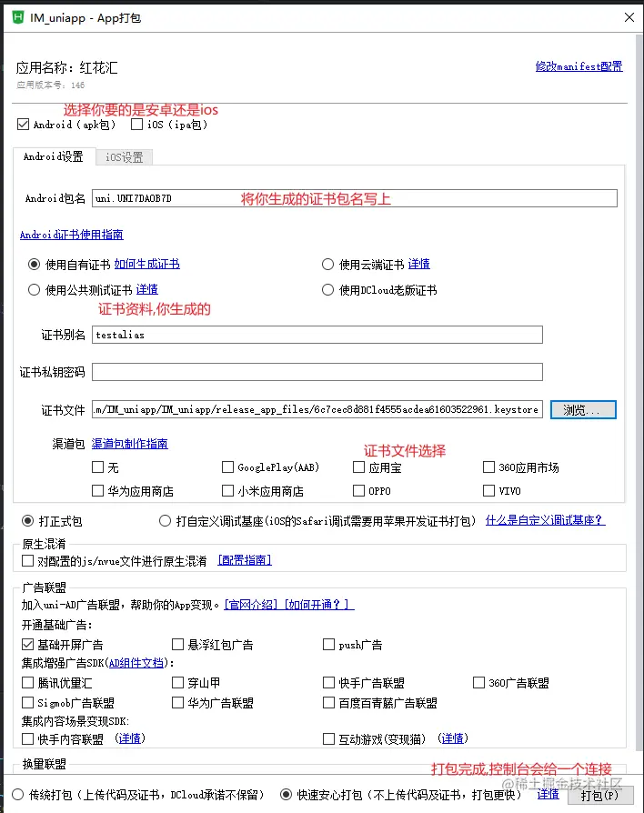Close the App打包 dialog window
Image resolution: width=644 pixels, height=813 pixels.
(x=629, y=17)
